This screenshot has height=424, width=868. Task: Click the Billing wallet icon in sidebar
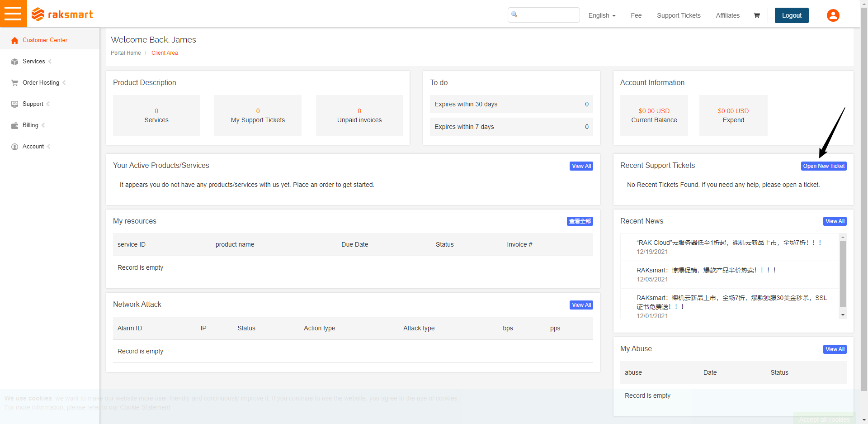14,125
